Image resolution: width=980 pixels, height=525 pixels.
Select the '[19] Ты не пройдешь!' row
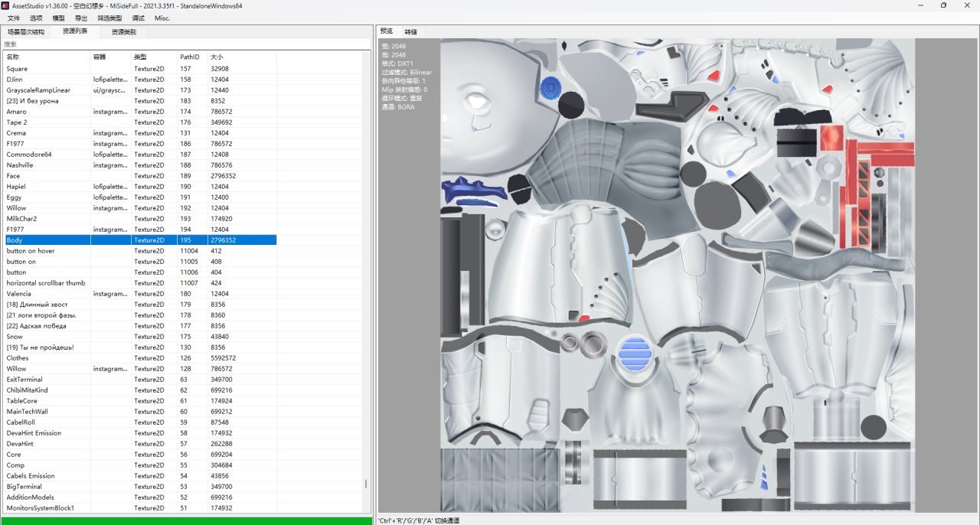140,347
